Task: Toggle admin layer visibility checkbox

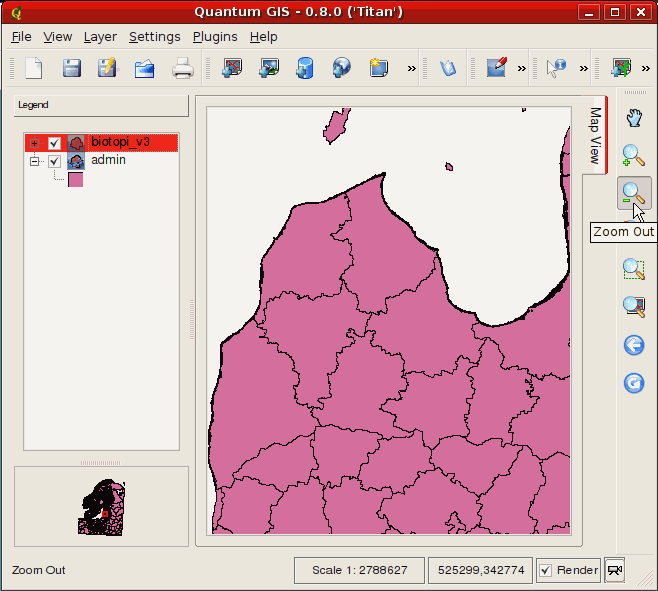Action: (54, 161)
